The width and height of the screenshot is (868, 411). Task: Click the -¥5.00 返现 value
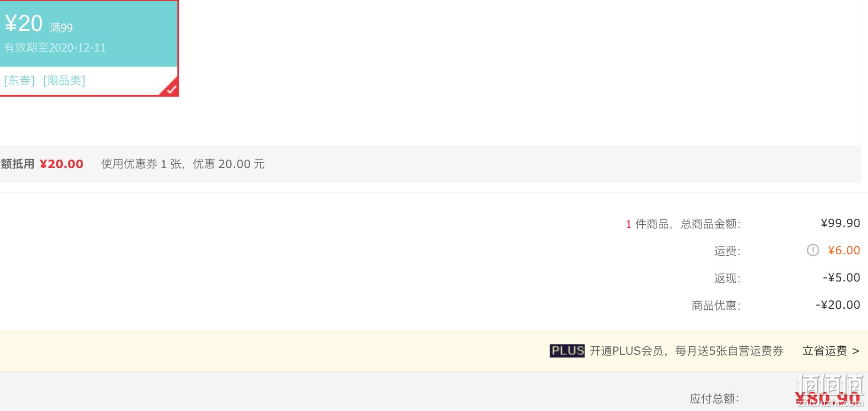pos(841,278)
